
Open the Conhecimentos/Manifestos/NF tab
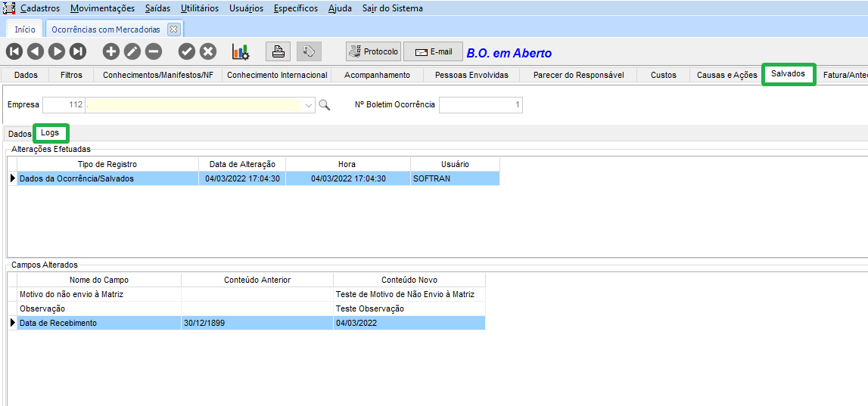pos(157,75)
